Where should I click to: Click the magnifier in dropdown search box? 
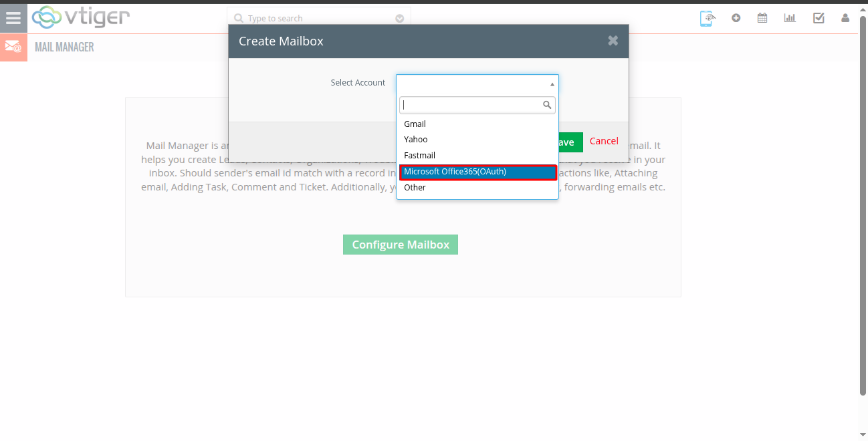(547, 105)
